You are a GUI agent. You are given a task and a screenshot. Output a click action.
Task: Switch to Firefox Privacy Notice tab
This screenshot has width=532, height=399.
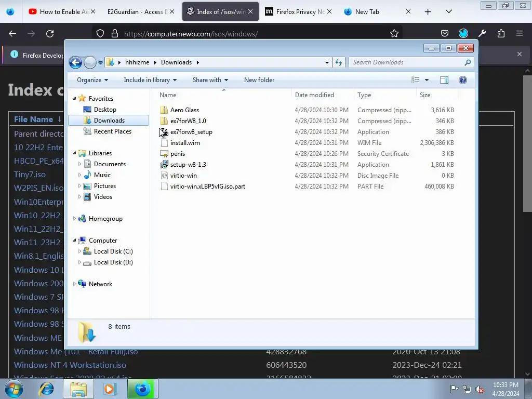coord(298,11)
